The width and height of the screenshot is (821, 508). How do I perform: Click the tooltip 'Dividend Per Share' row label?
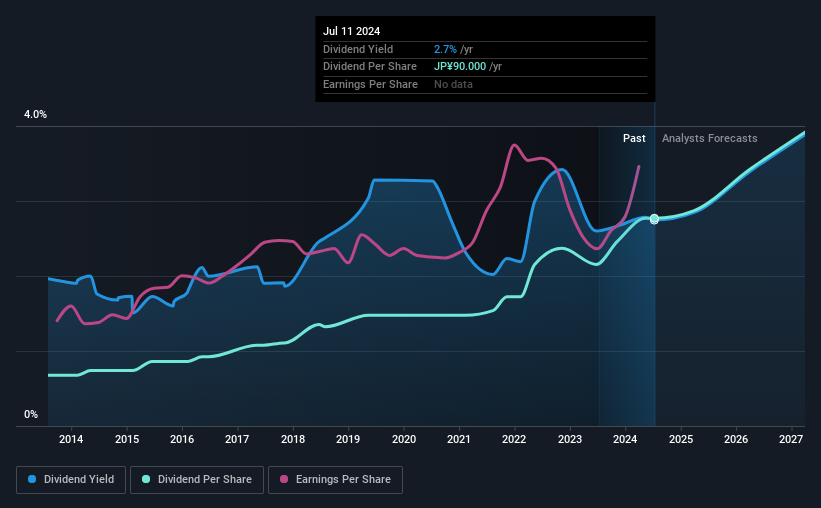[x=370, y=67]
